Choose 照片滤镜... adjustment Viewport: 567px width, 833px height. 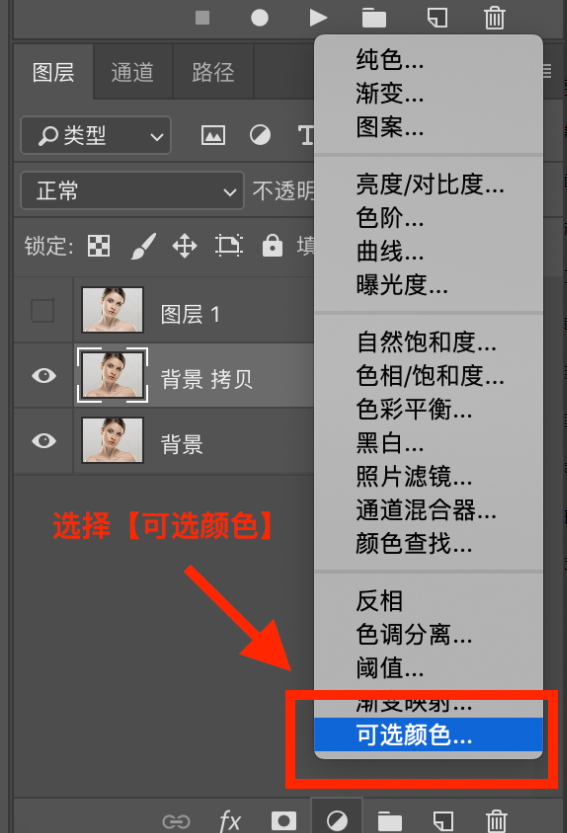(428, 476)
